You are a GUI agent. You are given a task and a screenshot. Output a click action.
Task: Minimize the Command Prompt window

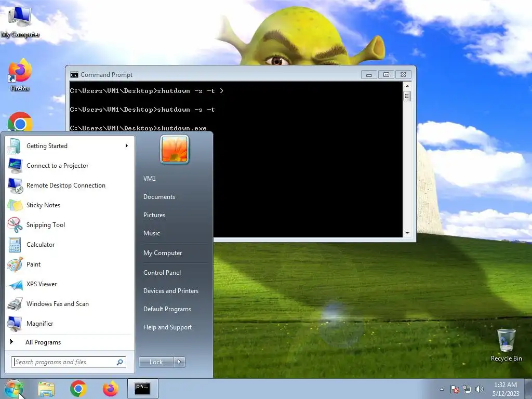point(369,75)
